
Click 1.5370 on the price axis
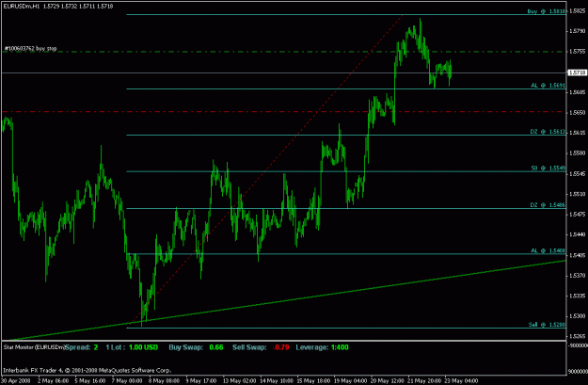(578, 276)
